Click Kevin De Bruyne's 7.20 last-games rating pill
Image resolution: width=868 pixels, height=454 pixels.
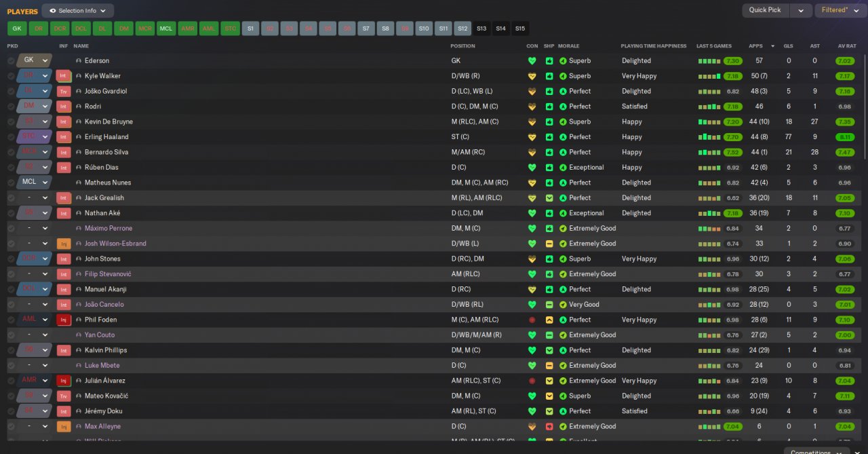[732, 121]
